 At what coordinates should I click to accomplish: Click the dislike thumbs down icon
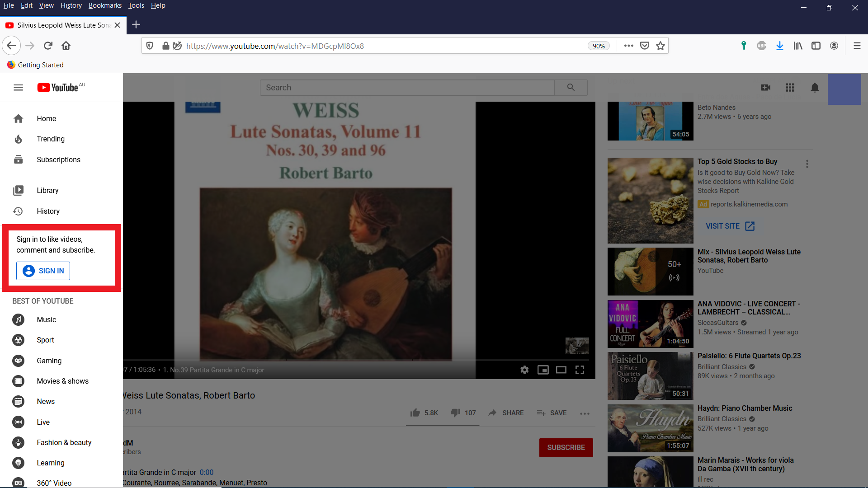click(455, 413)
